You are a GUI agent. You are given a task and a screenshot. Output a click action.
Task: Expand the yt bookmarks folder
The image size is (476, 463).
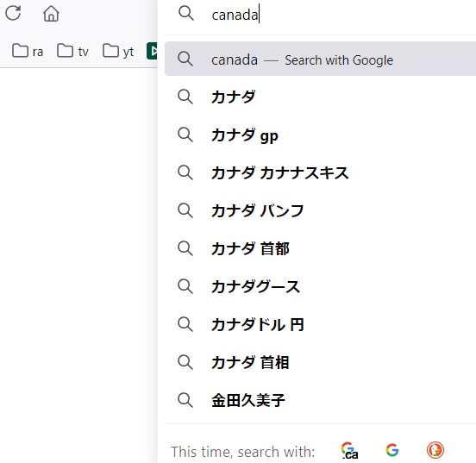[x=118, y=51]
